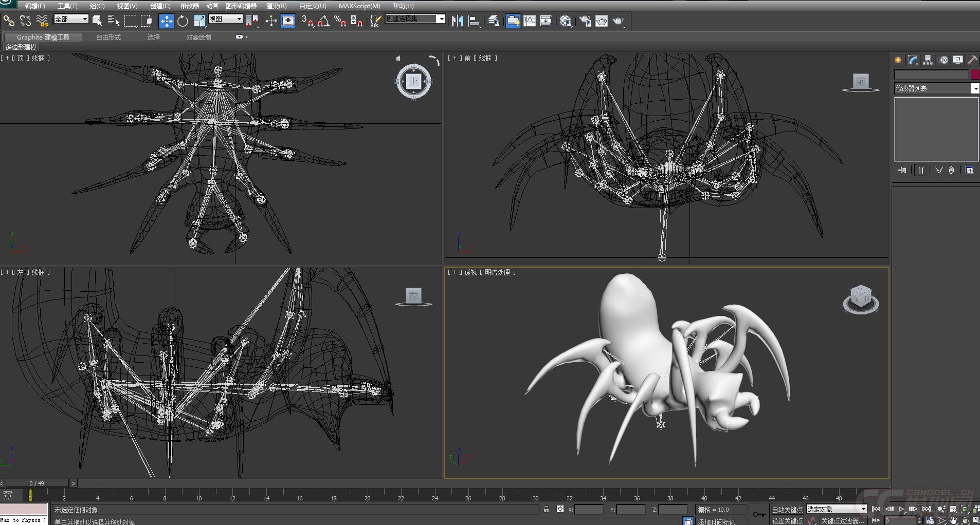This screenshot has height=525, width=980.
Task: Open the Utilities hammer panel tab
Action: click(972, 60)
